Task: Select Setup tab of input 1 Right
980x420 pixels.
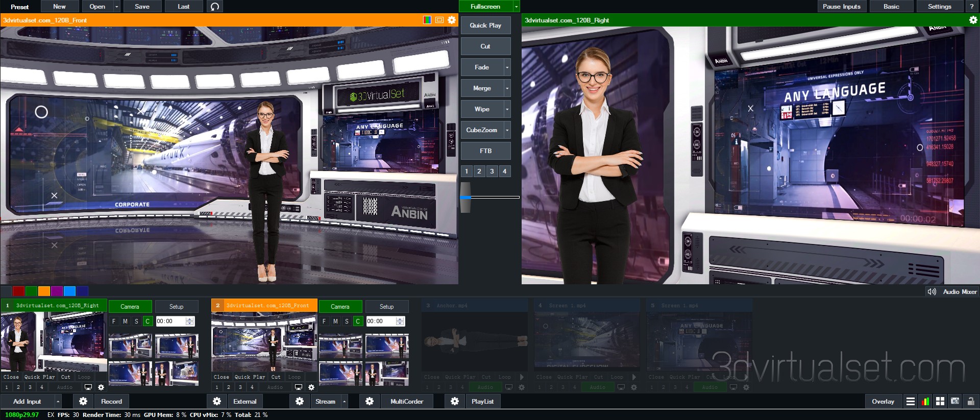Action: [177, 307]
